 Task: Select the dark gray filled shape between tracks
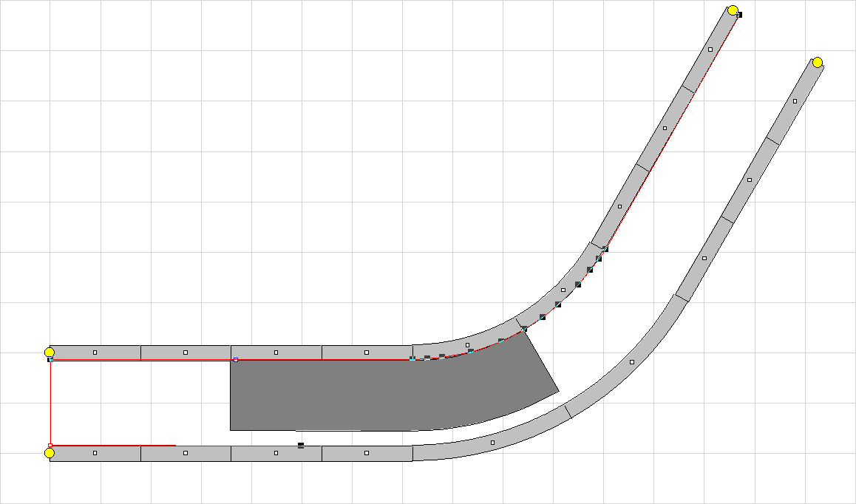click(x=384, y=395)
